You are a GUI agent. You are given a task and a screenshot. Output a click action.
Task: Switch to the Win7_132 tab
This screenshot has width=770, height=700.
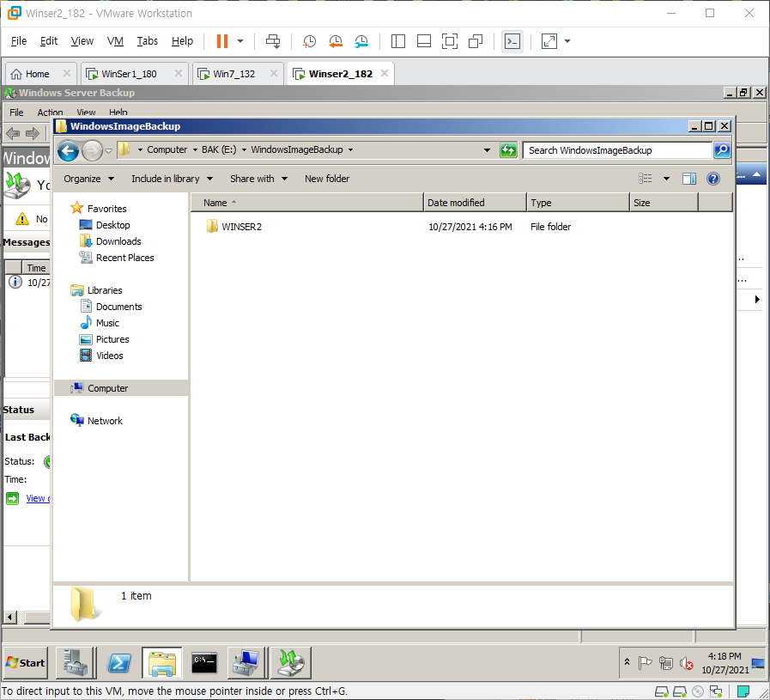[x=233, y=74]
